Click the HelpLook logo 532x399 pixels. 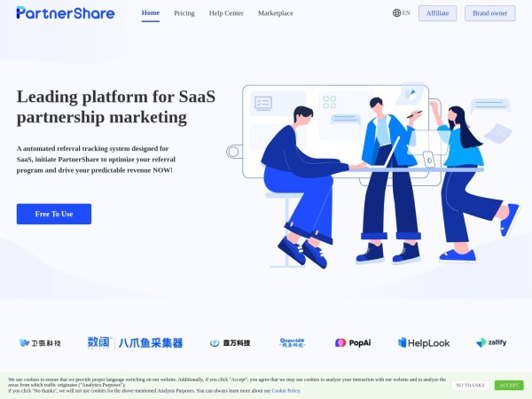tap(424, 342)
